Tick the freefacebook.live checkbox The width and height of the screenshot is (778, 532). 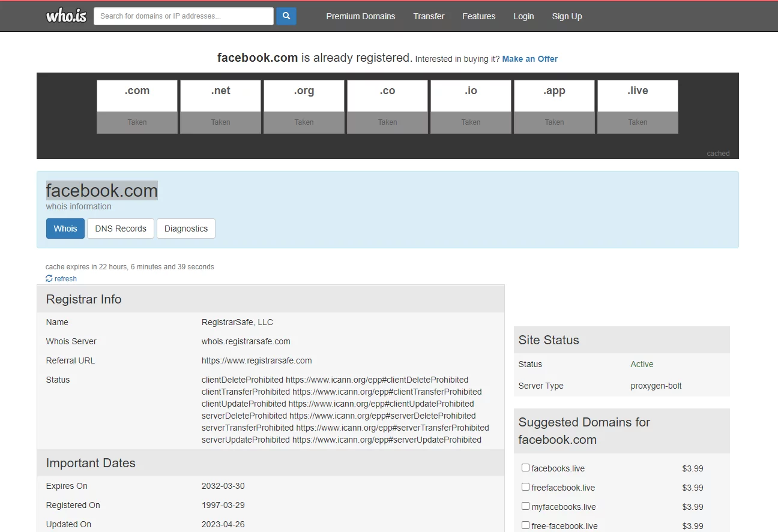click(x=525, y=487)
